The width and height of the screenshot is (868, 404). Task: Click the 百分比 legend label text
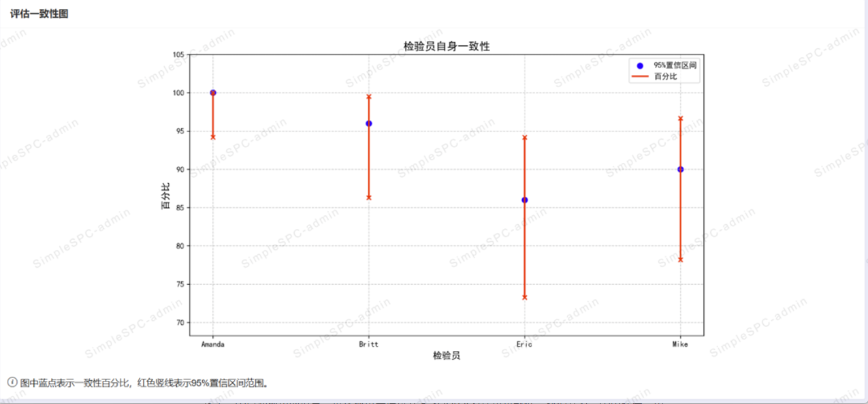(665, 77)
